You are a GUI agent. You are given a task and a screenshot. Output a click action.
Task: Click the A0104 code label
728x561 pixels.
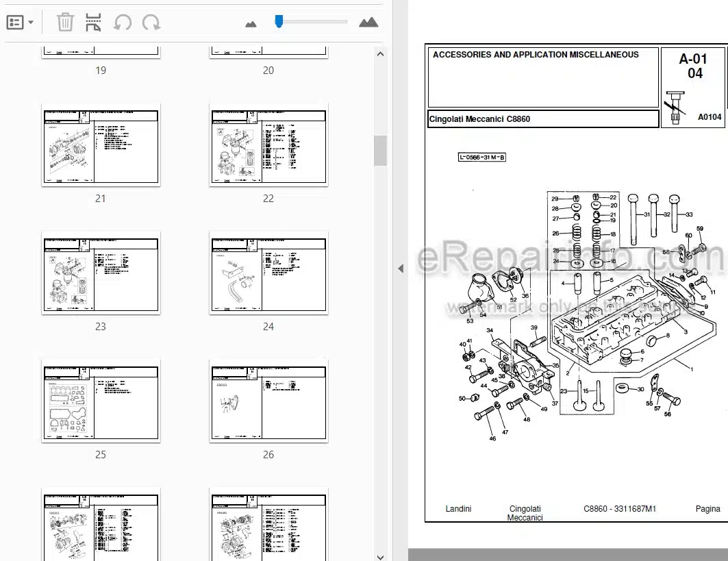710,117
